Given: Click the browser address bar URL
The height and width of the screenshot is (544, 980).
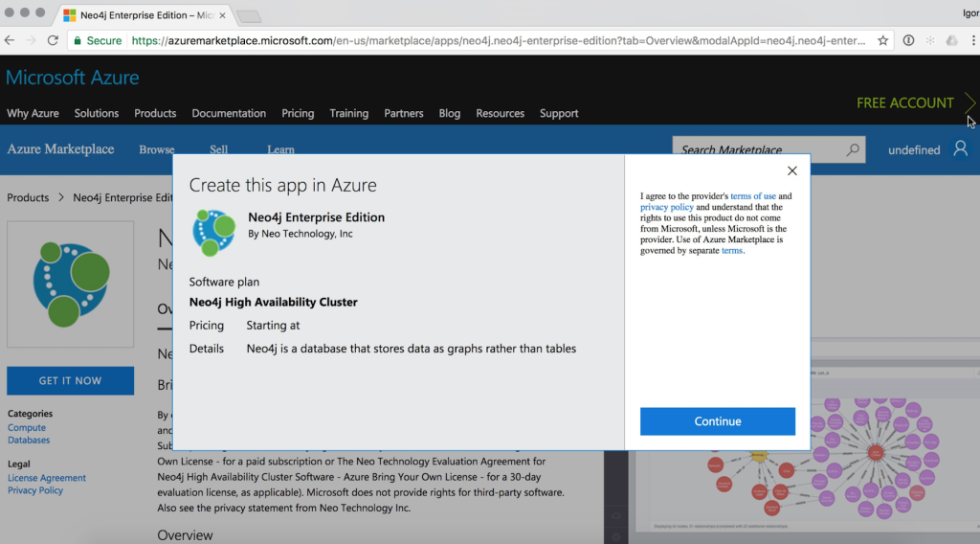Looking at the screenshot, I should tap(499, 40).
